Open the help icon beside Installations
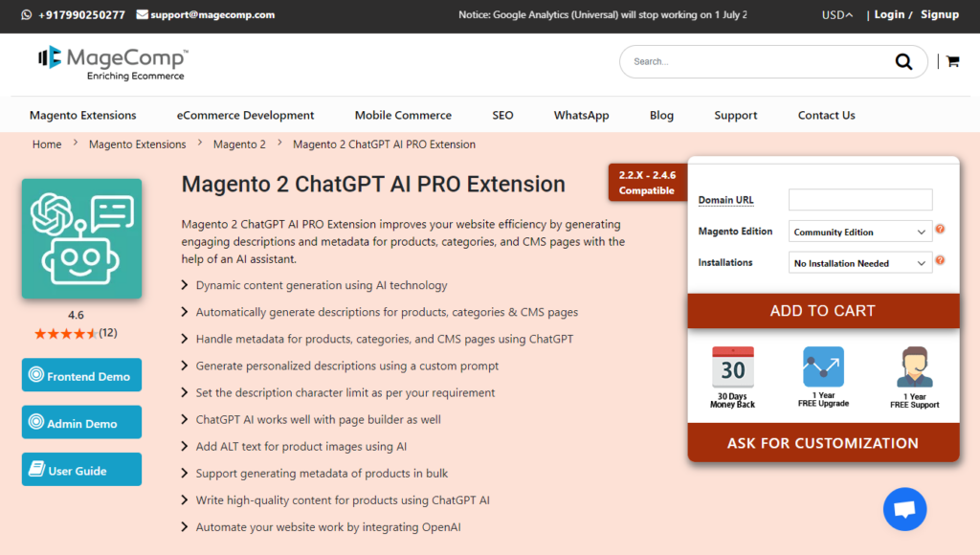Screen dimensions: 980x555 click(941, 259)
